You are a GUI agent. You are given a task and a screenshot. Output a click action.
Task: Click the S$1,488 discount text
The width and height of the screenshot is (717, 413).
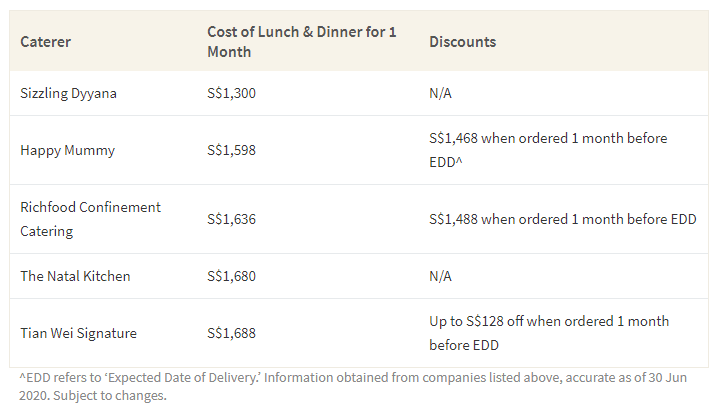click(562, 218)
